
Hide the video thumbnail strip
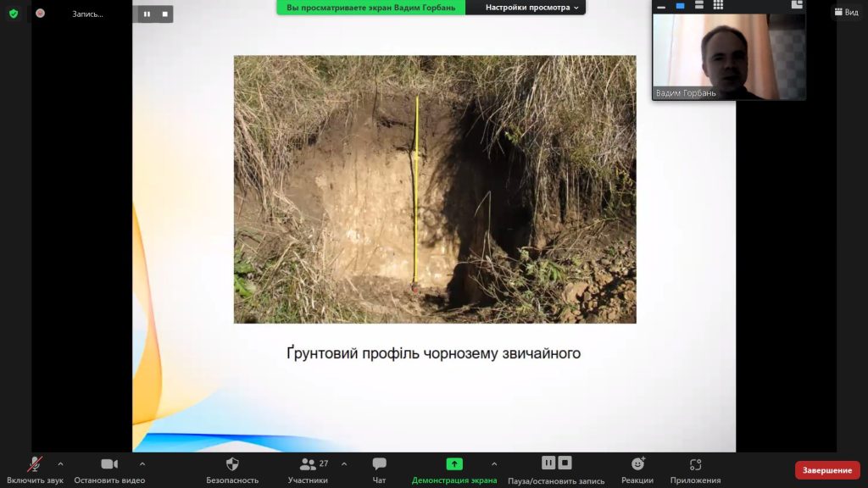661,6
